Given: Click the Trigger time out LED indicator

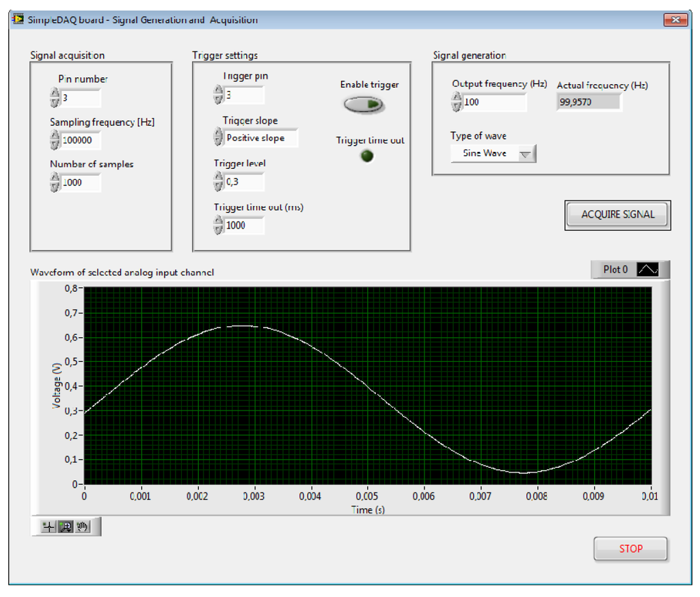Looking at the screenshot, I should point(367,156).
